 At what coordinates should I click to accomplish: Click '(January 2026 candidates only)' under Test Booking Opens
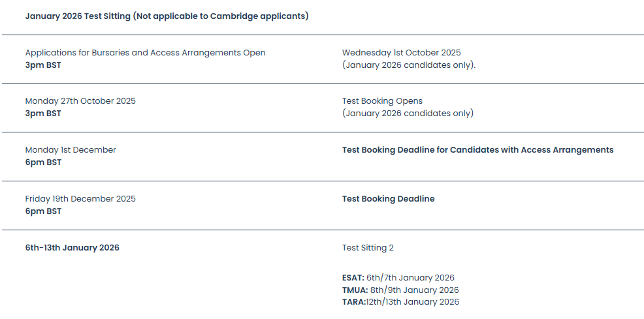tap(408, 113)
